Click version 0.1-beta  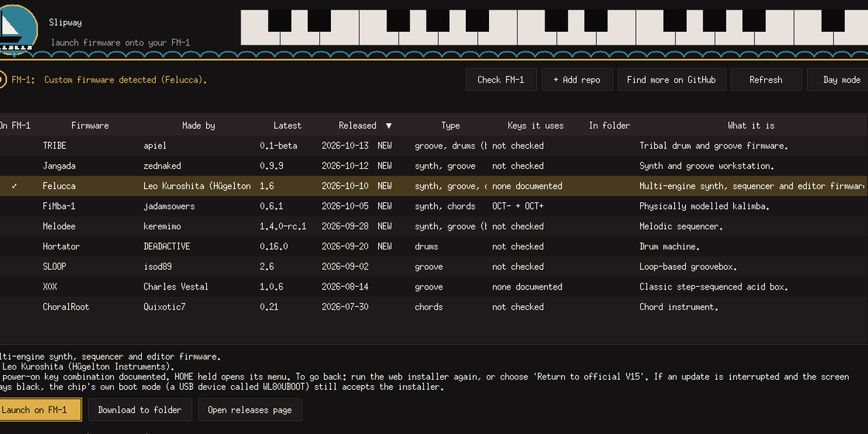click(278, 146)
